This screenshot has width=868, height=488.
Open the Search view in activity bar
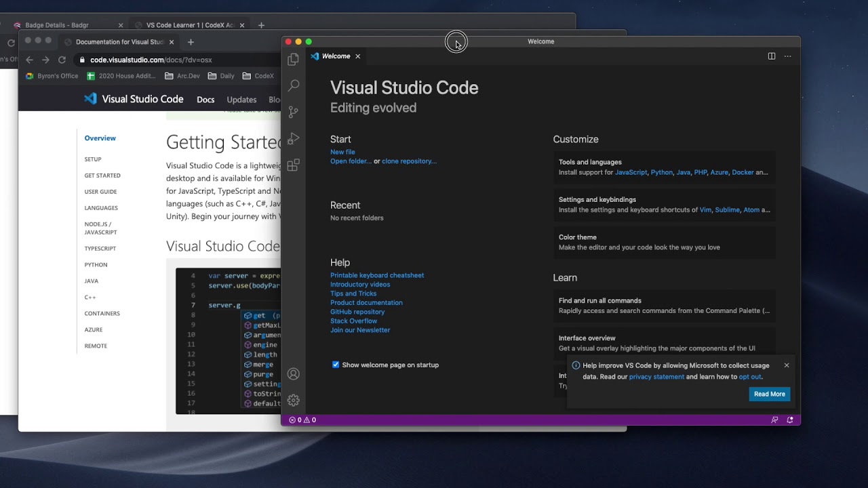pyautogui.click(x=293, y=85)
